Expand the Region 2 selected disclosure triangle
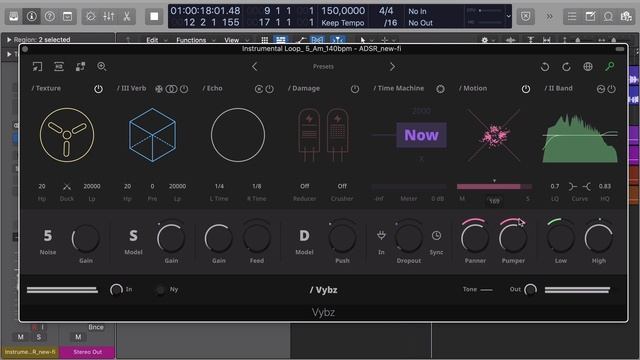This screenshot has height=360, width=640. coord(9,40)
